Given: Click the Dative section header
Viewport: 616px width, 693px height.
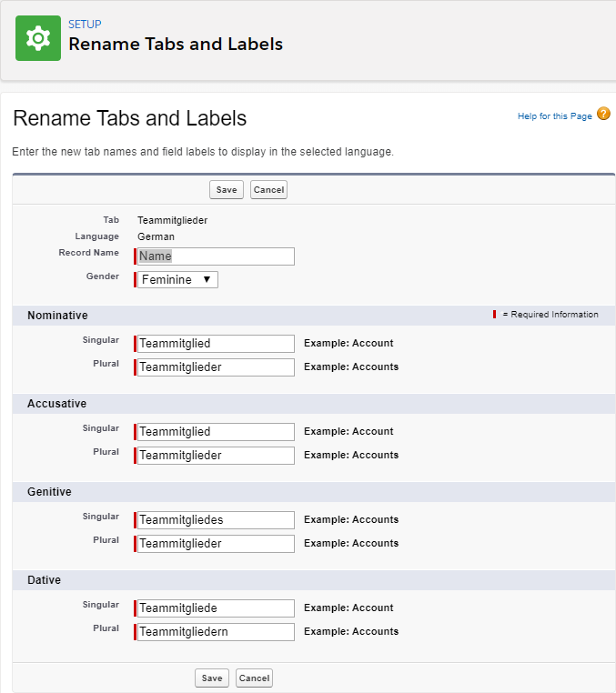Looking at the screenshot, I should pos(45,580).
